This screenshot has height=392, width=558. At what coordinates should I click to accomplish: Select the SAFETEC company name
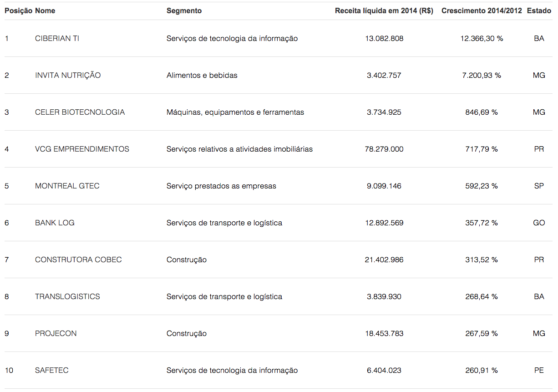coord(51,371)
